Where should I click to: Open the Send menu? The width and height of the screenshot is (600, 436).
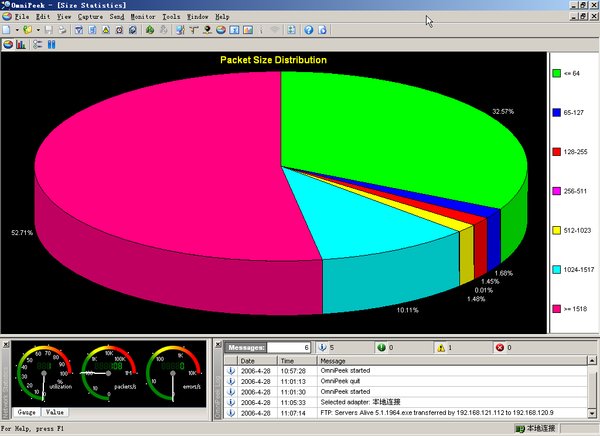(117, 17)
